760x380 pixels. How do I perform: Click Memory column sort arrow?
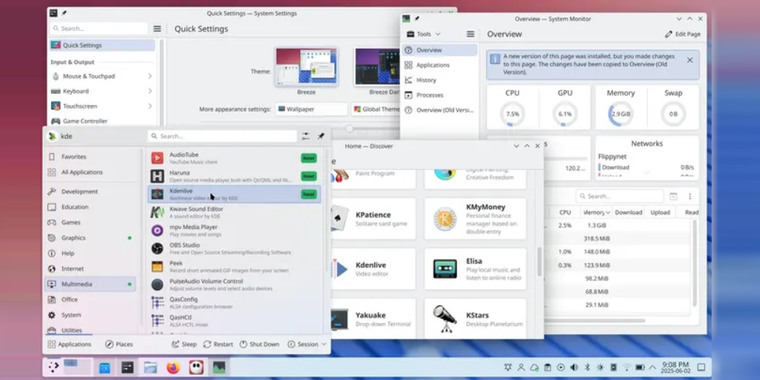607,212
